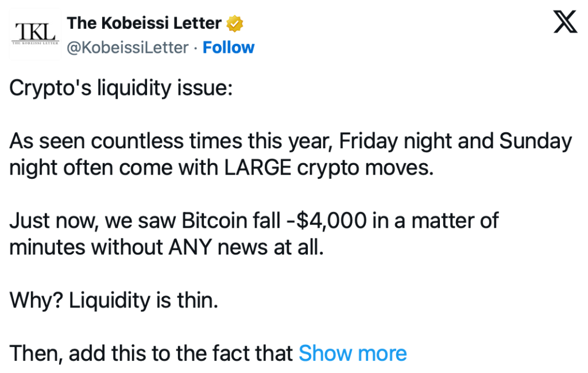Follow The Kobeissi Letter account
The image size is (588, 373).
[x=229, y=48]
